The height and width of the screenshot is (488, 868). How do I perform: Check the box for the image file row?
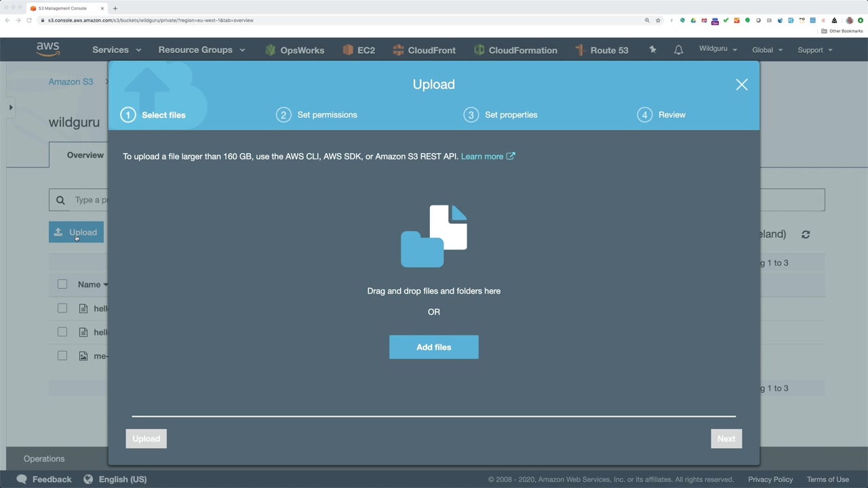[62, 356]
